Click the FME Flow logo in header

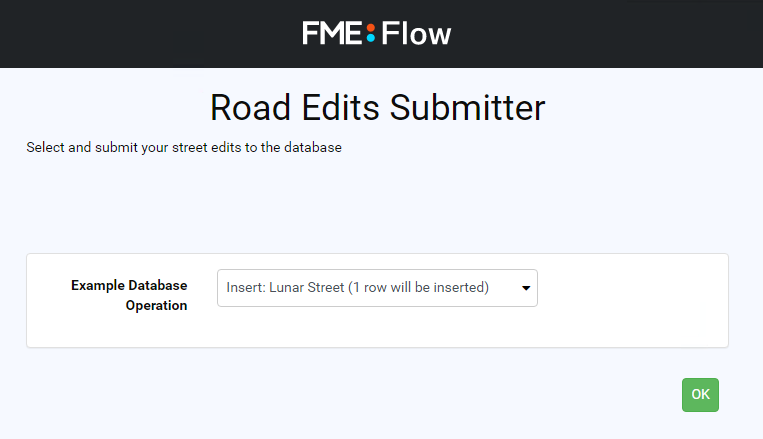[377, 33]
